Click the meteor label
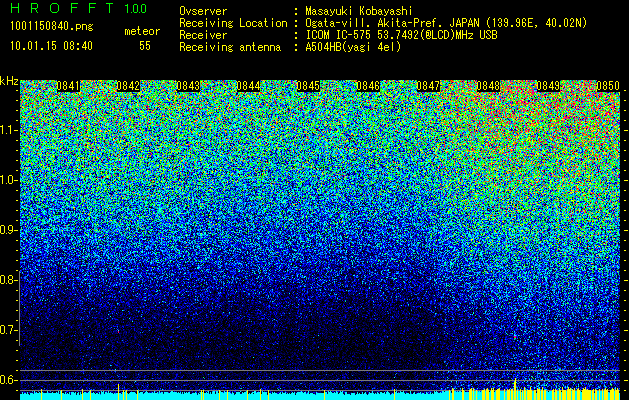 pos(142,31)
